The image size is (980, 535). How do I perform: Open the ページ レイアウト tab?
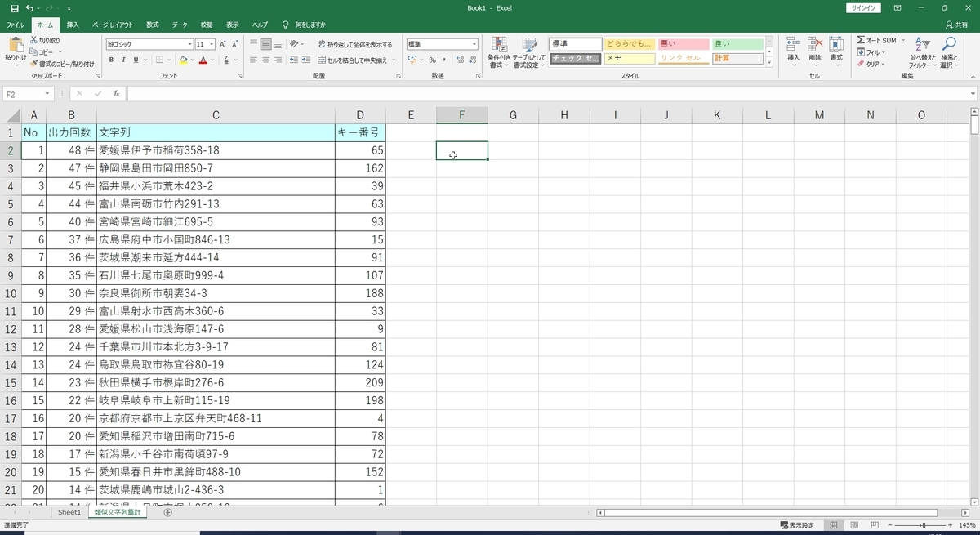(x=113, y=25)
